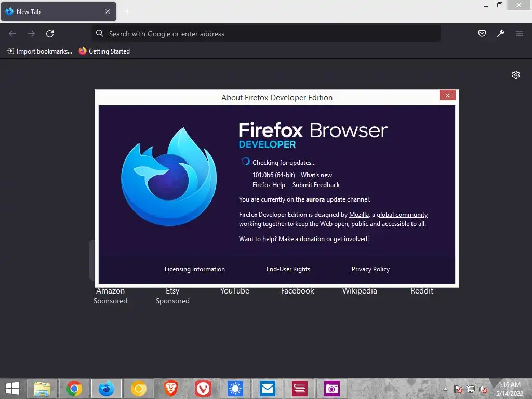This screenshot has height=399, width=532.
Task: Launch Vivaldi browser from the taskbar
Action: [203, 389]
